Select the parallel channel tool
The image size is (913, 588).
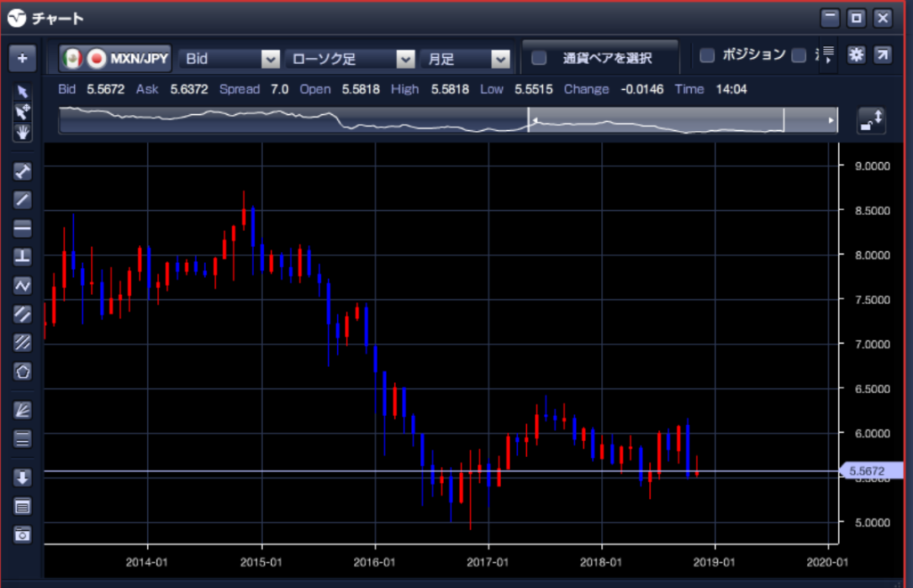point(22,314)
